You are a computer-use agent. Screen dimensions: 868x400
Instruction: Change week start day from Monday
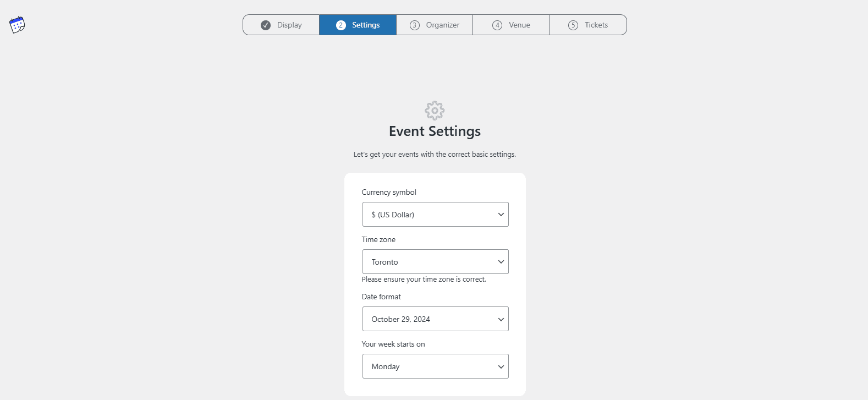[x=435, y=366]
